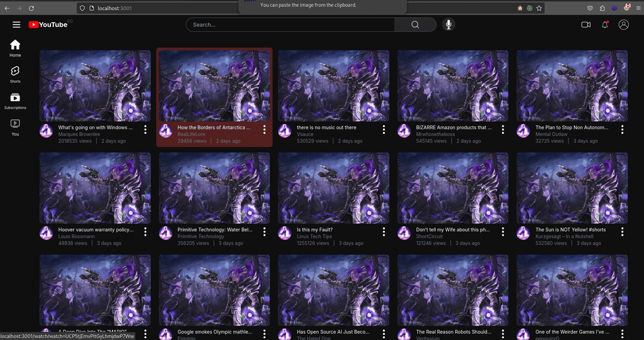
Task: Open options for Hoover vacuum warranty video
Action: 145,232
